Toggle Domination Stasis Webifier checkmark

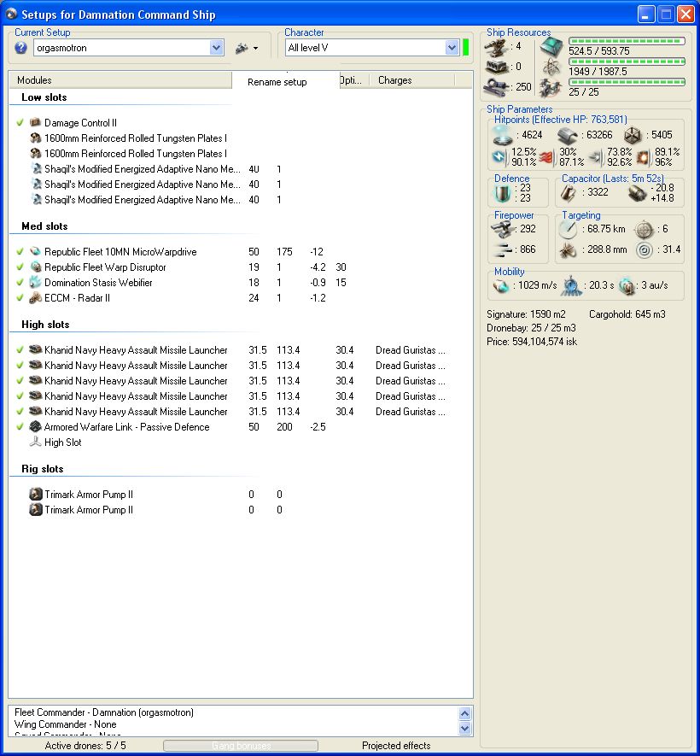(20, 282)
